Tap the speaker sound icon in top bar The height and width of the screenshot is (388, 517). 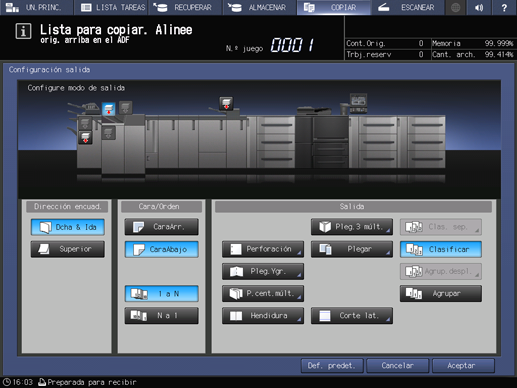click(x=479, y=7)
